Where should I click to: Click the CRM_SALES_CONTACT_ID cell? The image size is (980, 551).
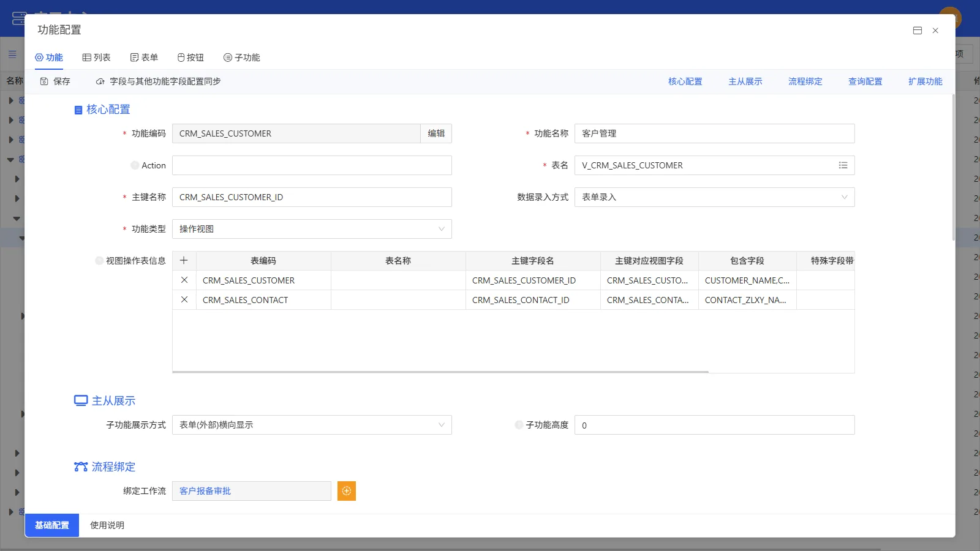click(533, 300)
